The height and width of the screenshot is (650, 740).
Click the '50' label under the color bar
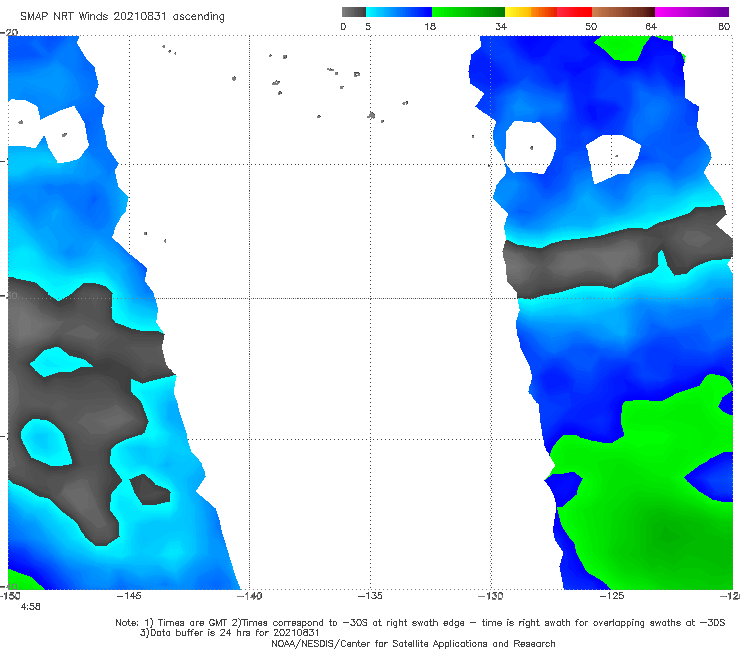tap(591, 27)
